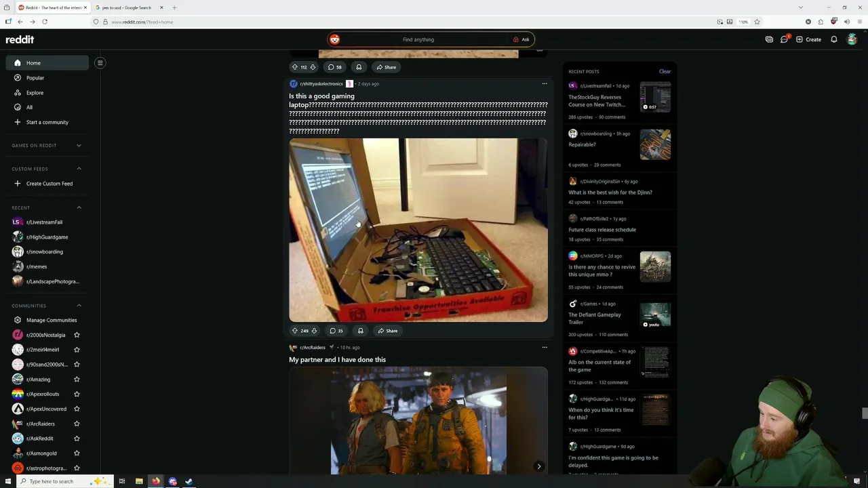Click the advertise icon in Reddit header
The height and width of the screenshot is (488, 868).
click(769, 39)
